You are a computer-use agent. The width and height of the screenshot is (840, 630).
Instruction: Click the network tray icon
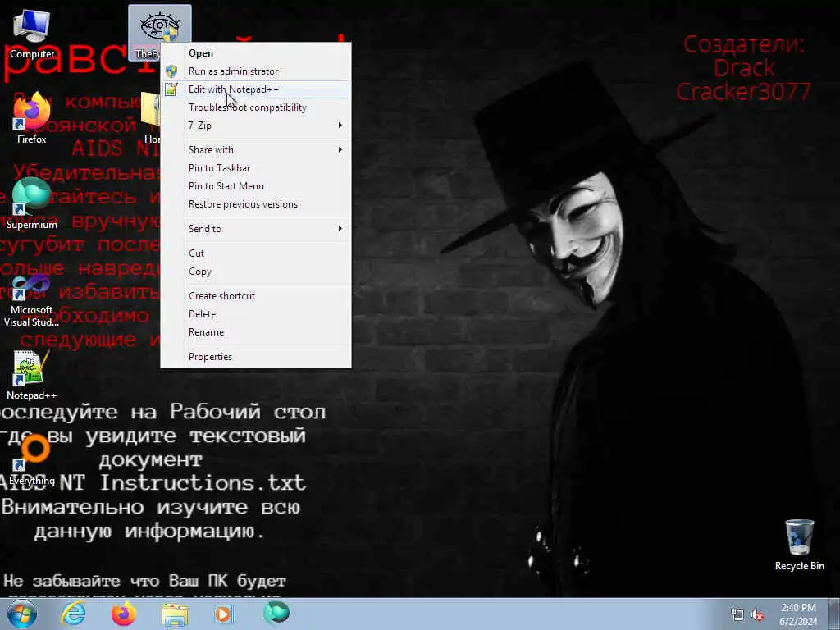pos(737,615)
